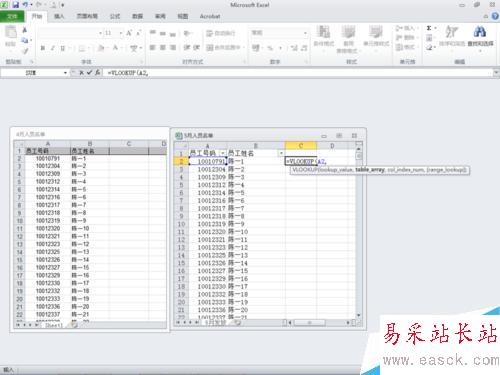Click Delete cells button in cells group
500x375 pixels.
point(406,37)
